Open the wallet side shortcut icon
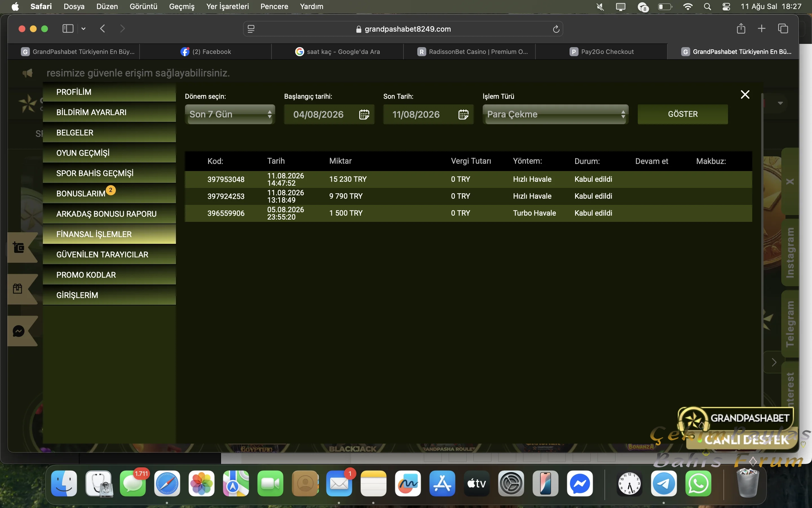The image size is (812, 508). point(19,248)
